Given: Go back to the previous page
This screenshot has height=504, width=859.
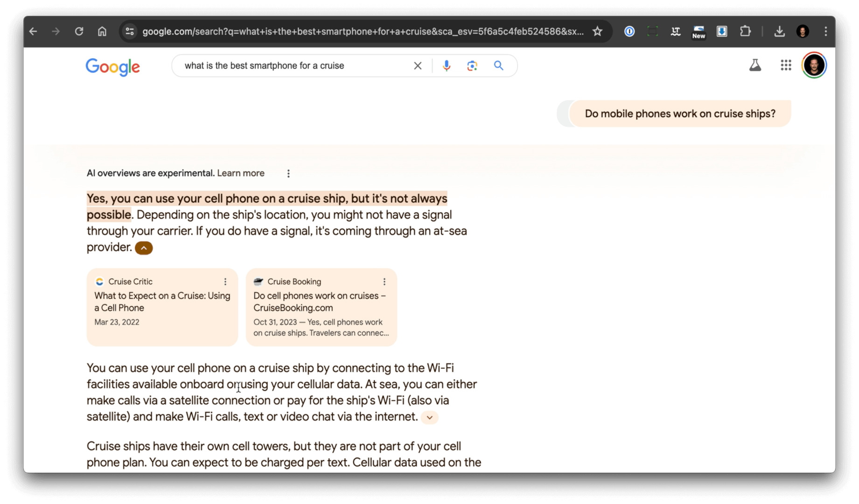Looking at the screenshot, I should [33, 31].
